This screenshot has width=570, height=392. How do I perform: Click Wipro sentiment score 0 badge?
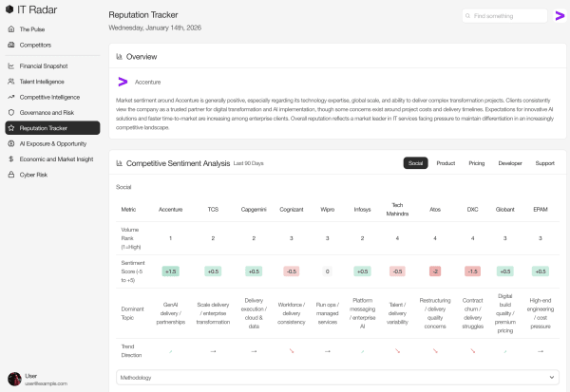[328, 271]
